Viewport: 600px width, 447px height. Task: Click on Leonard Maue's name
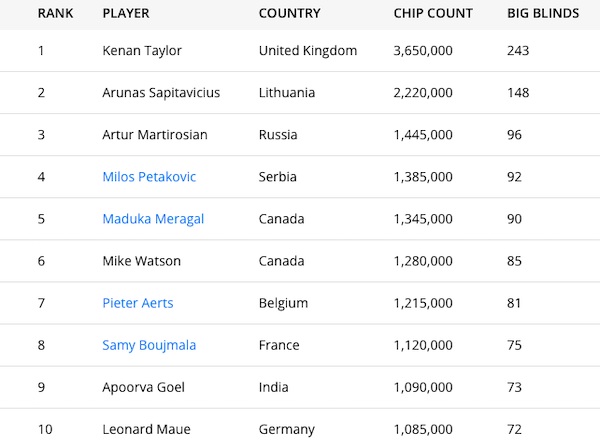click(x=146, y=429)
